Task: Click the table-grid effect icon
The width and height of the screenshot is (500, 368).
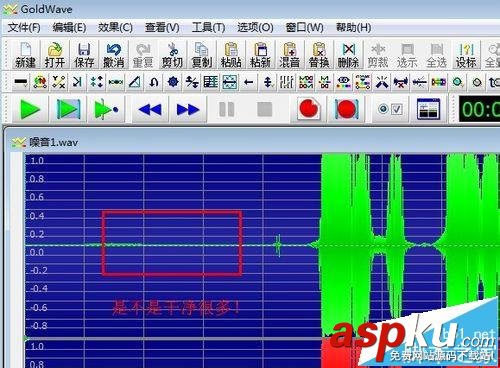Action: 211,82
